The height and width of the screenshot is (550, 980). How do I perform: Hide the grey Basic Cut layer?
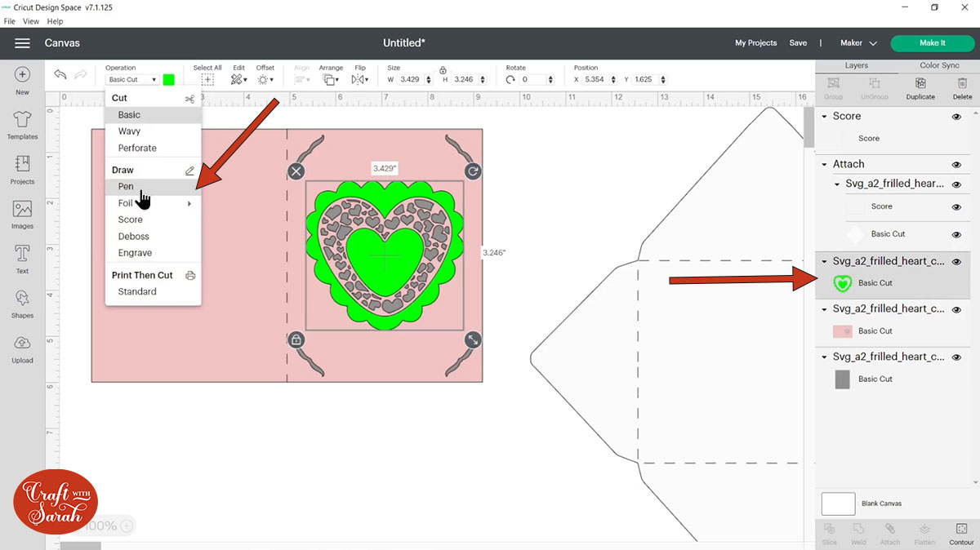(955, 357)
